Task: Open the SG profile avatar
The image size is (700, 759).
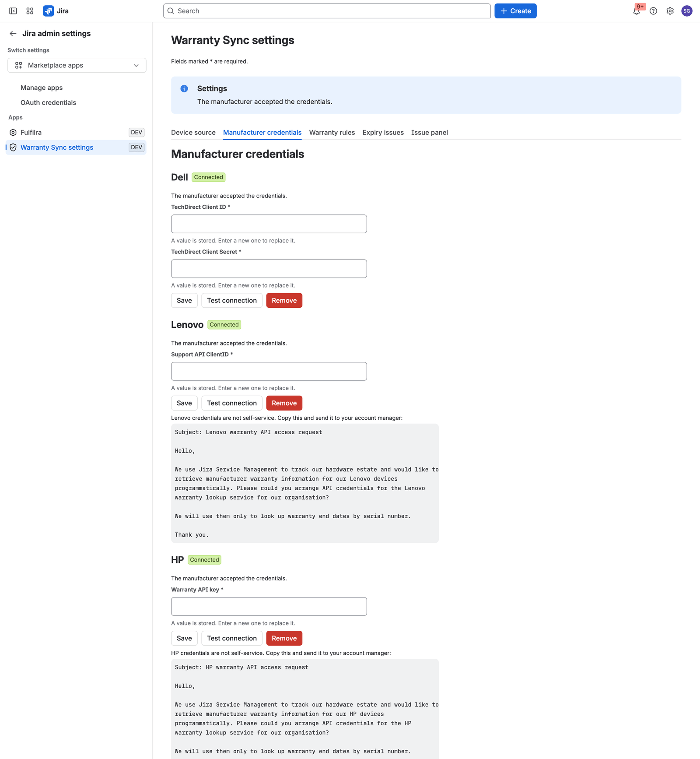Action: (687, 11)
